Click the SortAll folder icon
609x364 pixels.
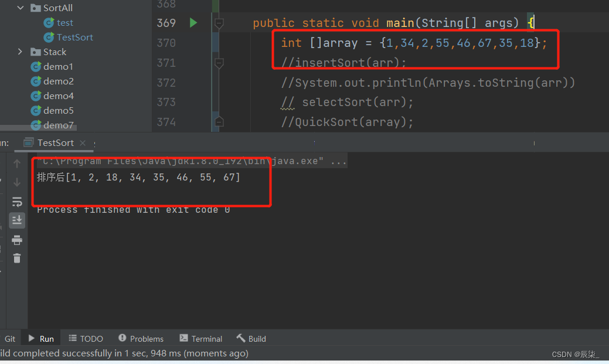[x=36, y=8]
